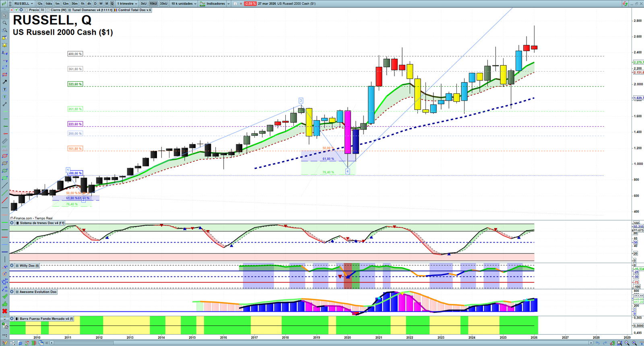This screenshot has width=644, height=346.
Task: Select the 144s timeframe button
Action: coord(49,4)
